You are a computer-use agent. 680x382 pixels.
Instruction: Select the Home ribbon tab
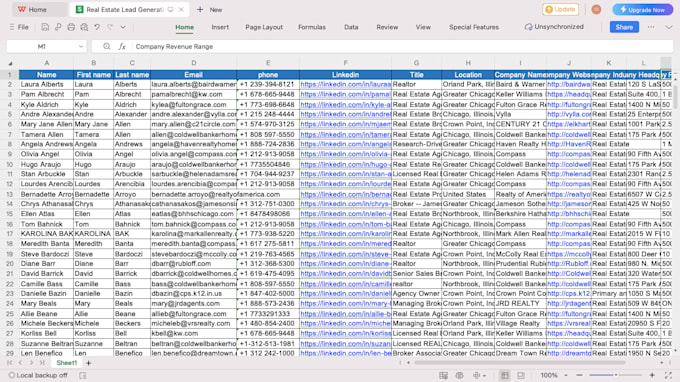coord(185,27)
